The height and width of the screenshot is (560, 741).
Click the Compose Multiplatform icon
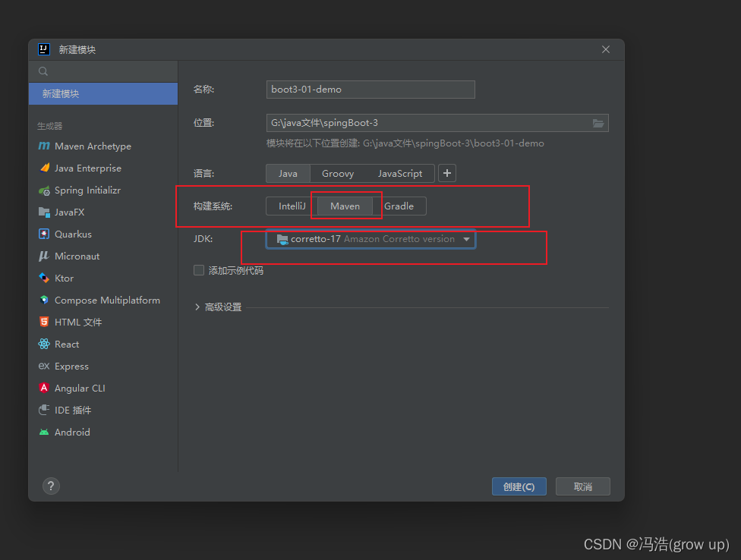tap(44, 300)
